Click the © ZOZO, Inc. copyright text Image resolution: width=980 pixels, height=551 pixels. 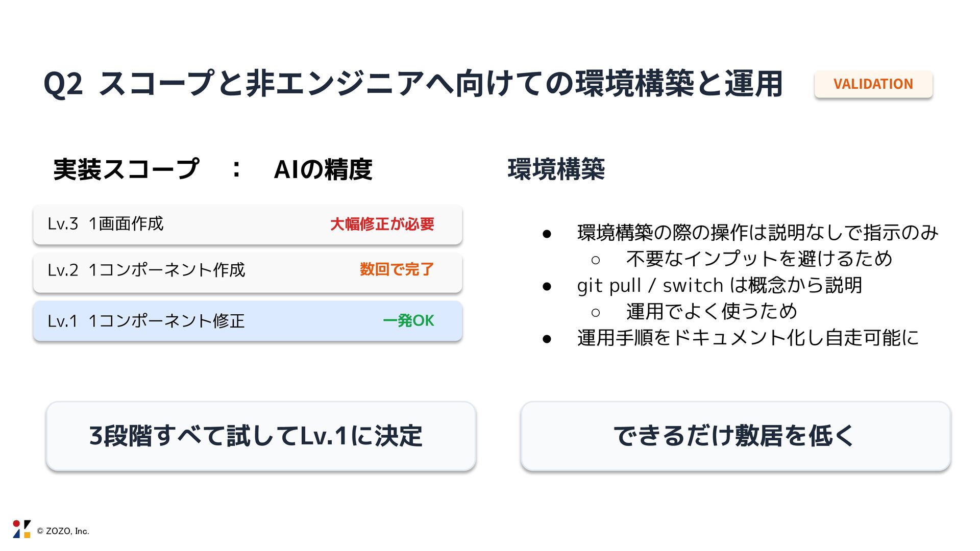click(x=63, y=531)
